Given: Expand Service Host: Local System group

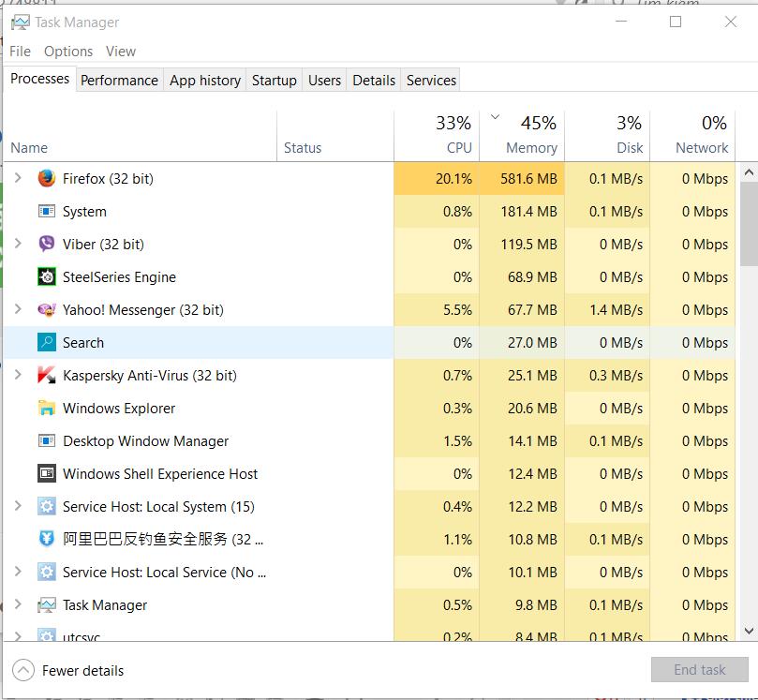Looking at the screenshot, I should [18, 507].
